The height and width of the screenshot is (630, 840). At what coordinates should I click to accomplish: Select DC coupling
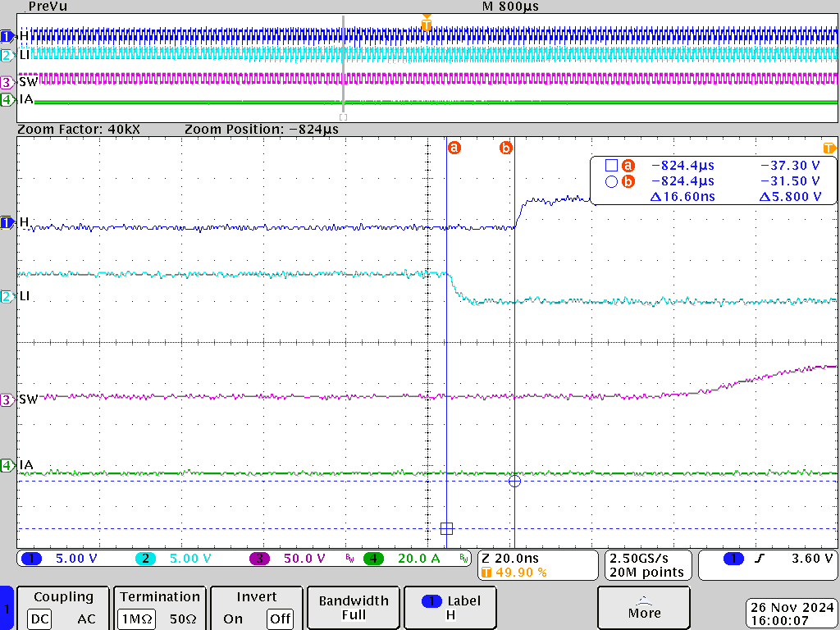point(40,619)
